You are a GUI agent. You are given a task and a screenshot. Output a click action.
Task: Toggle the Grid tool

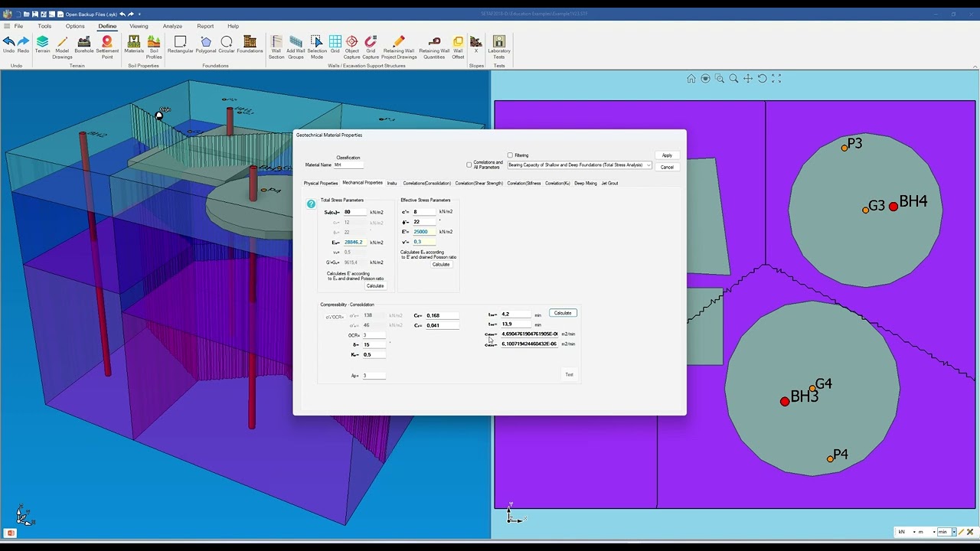pos(335,45)
